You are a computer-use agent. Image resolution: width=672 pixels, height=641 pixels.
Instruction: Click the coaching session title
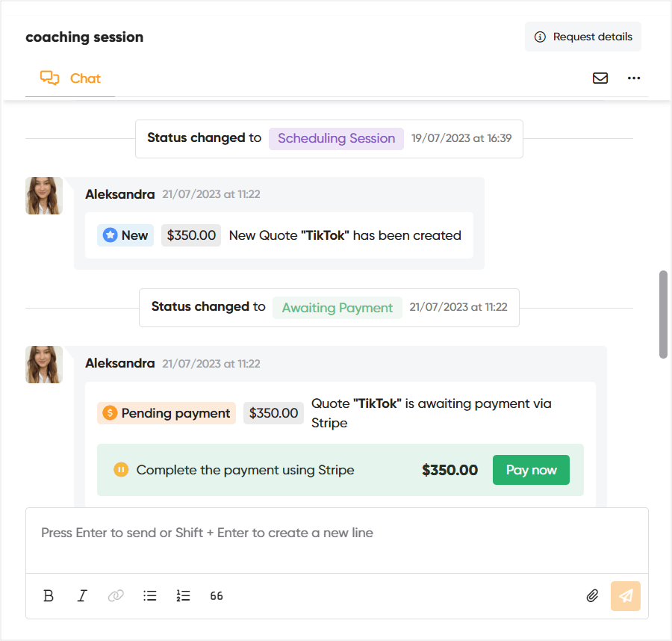coord(84,37)
